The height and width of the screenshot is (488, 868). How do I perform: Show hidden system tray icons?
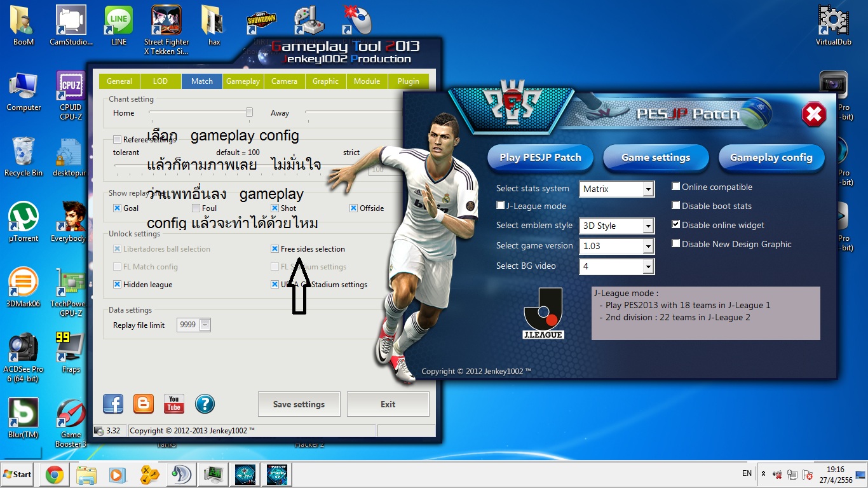pos(763,474)
